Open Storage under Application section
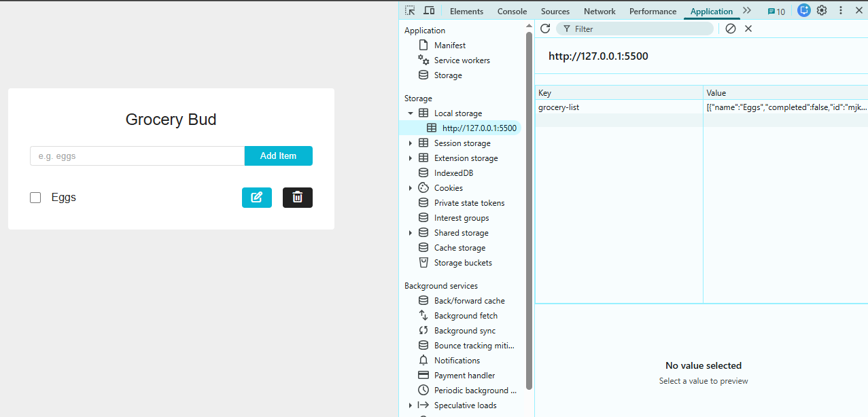868x417 pixels. coord(448,75)
